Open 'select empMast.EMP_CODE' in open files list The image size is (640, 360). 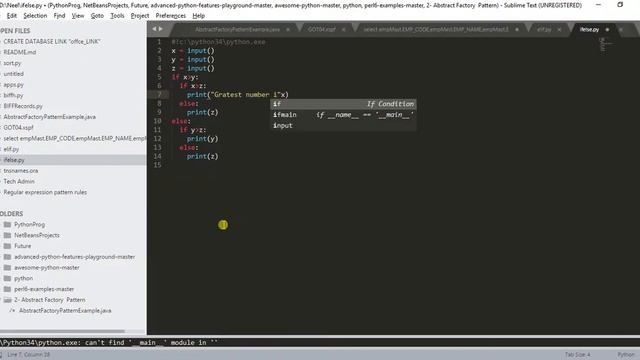click(x=75, y=138)
